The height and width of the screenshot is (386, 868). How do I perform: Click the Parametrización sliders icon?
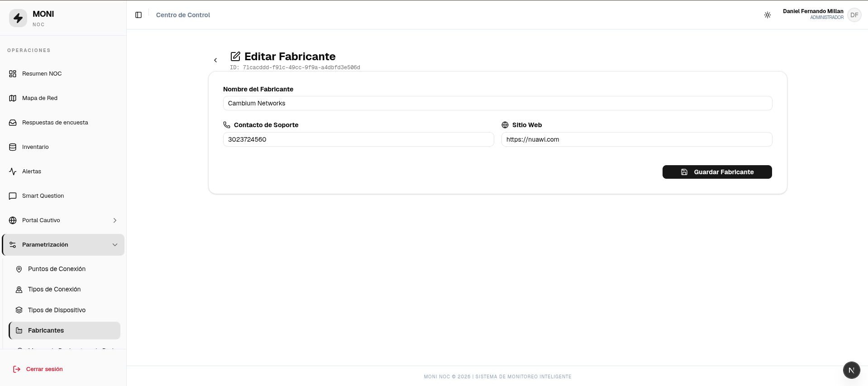pyautogui.click(x=13, y=245)
